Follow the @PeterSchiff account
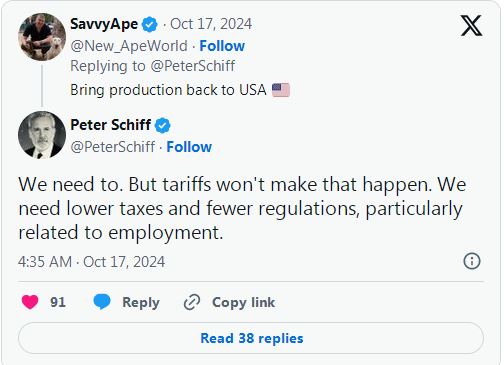The image size is (504, 365). click(189, 147)
